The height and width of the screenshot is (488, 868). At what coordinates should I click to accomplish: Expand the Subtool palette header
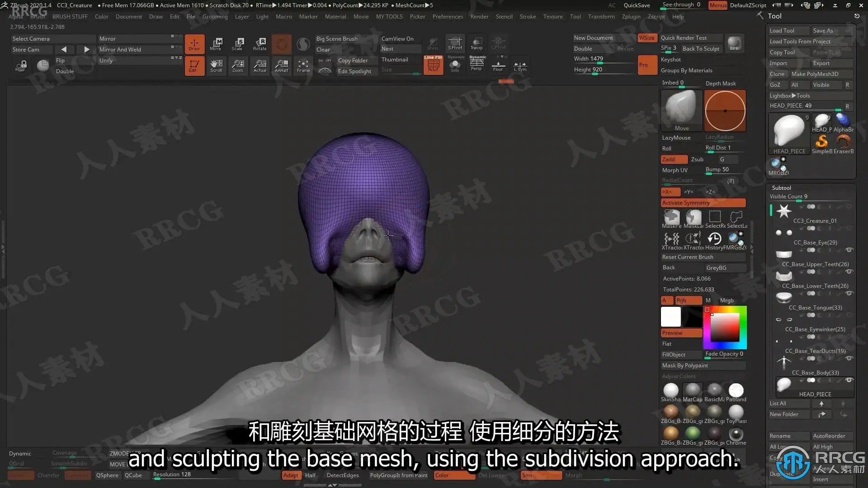point(781,188)
